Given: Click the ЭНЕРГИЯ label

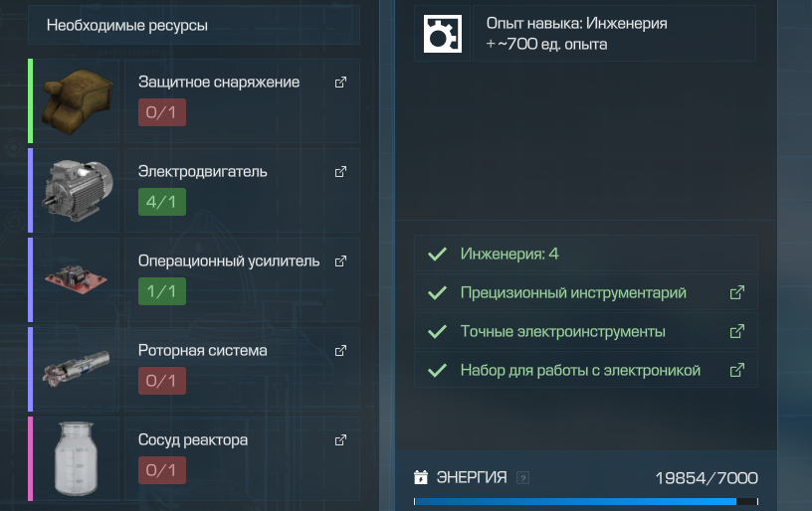Looking at the screenshot, I should pyautogui.click(x=472, y=477).
